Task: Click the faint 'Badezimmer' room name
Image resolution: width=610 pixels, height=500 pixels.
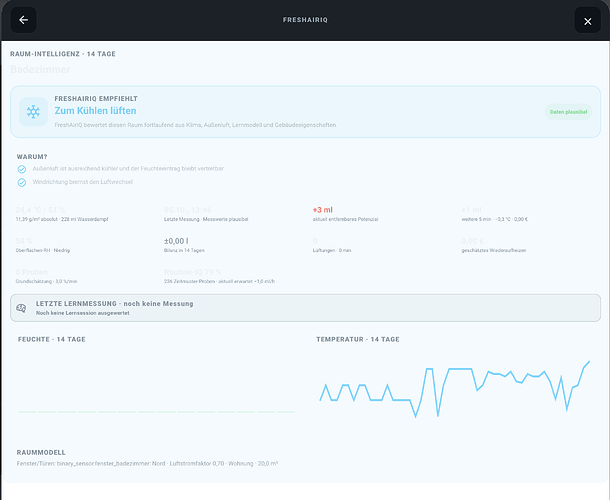Action: click(x=40, y=70)
